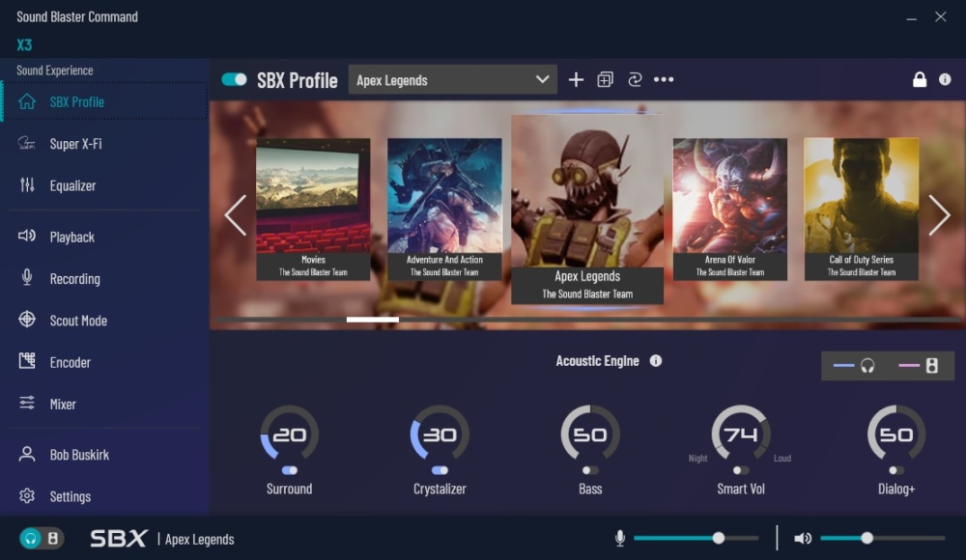The image size is (966, 560).
Task: Click the Scout Mode crosshair icon
Action: pyautogui.click(x=26, y=320)
